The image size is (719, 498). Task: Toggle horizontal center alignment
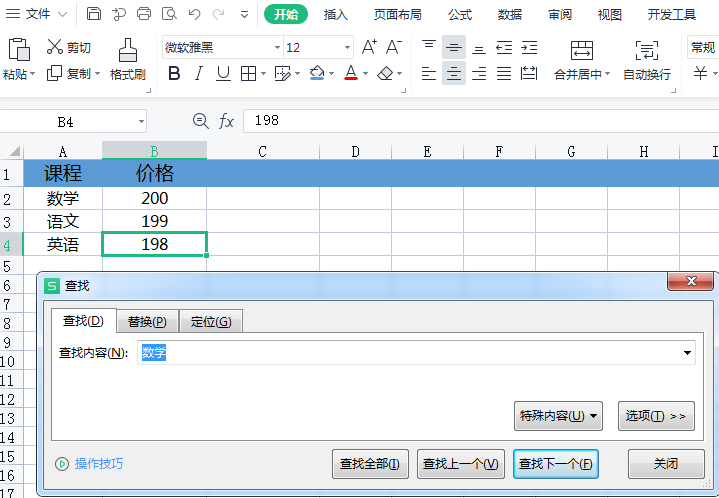454,73
